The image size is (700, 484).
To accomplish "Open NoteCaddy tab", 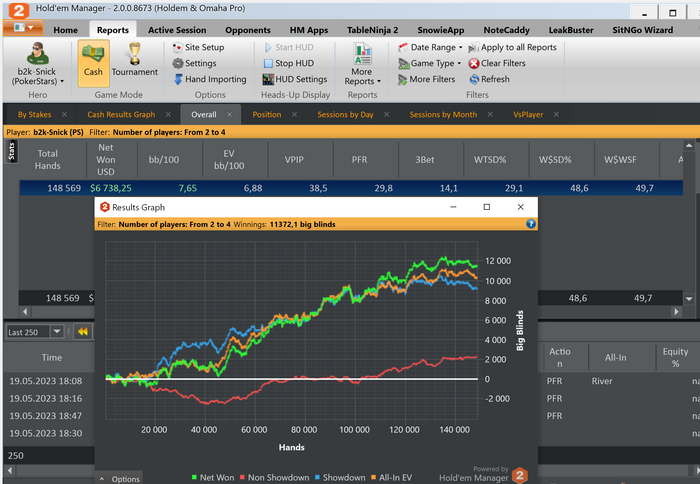I will 506,30.
